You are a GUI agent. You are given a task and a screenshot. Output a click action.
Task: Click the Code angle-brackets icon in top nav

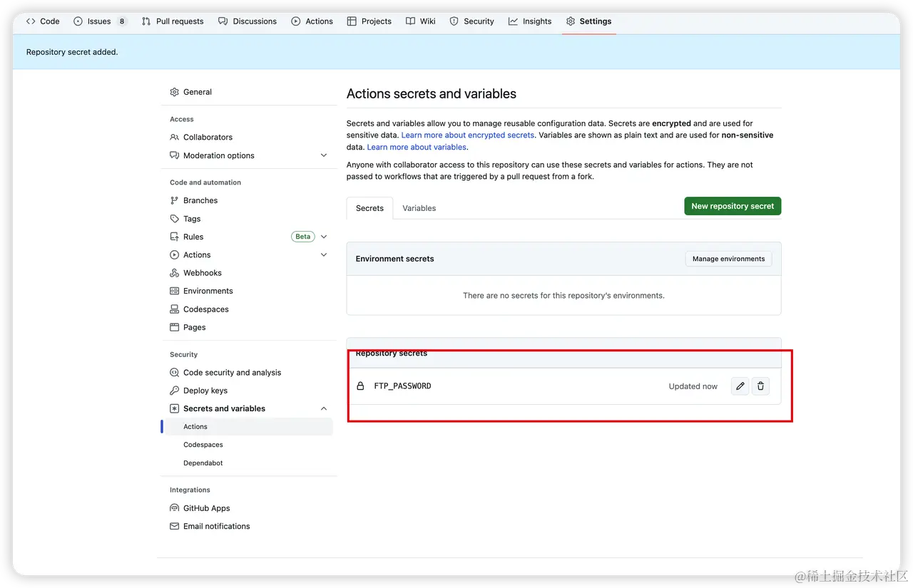pyautogui.click(x=31, y=21)
